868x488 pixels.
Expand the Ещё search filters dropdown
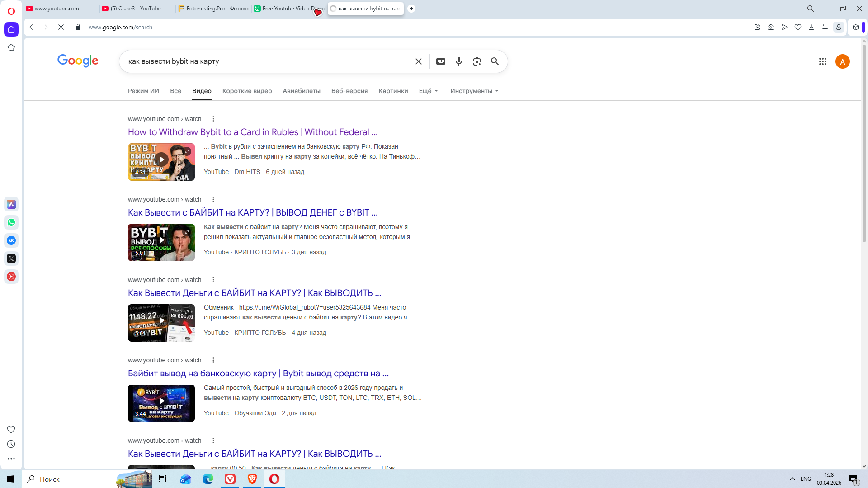[x=428, y=91]
